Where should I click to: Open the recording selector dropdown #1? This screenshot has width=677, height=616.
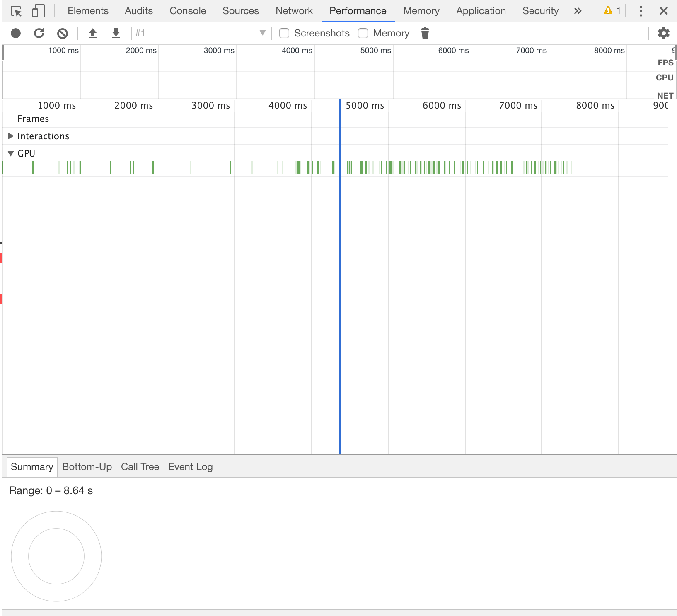pos(201,33)
